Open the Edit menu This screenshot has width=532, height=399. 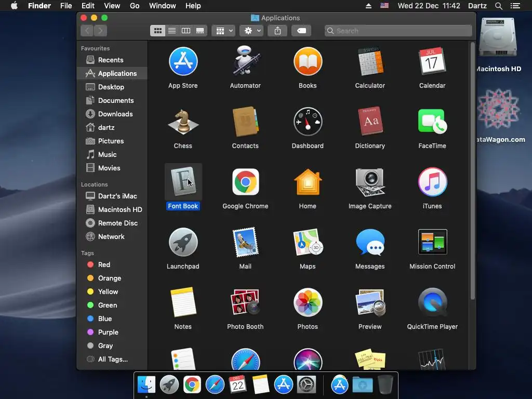[x=88, y=6]
